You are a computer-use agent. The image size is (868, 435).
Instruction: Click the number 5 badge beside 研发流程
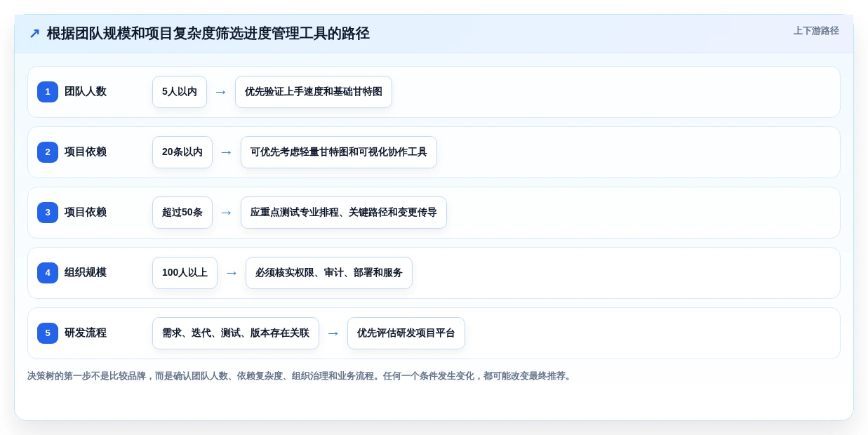pos(48,333)
